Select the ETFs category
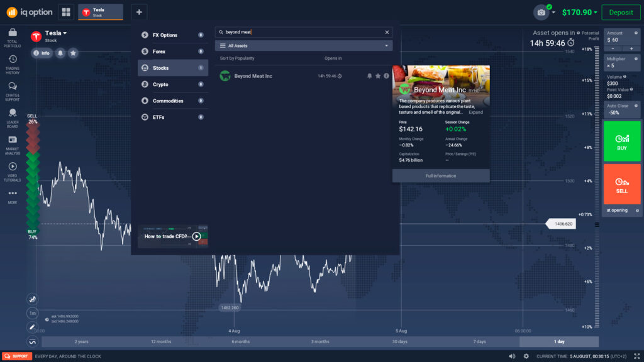Viewport: 644px width, 362px height. 173,118
